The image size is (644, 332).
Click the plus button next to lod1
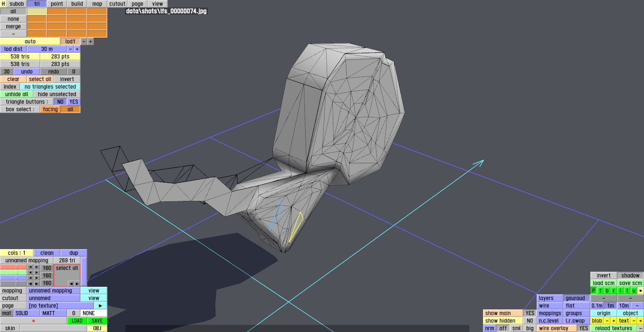point(91,41)
